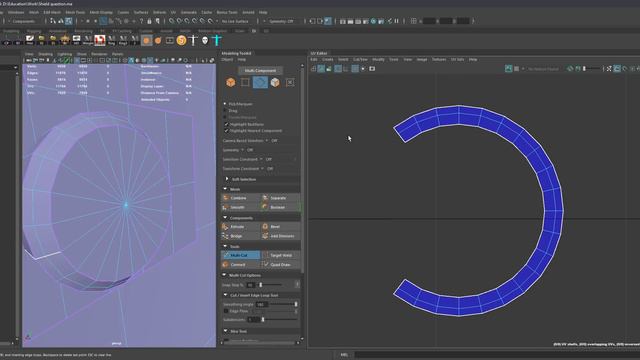Click the Combine mesh button

(240, 198)
